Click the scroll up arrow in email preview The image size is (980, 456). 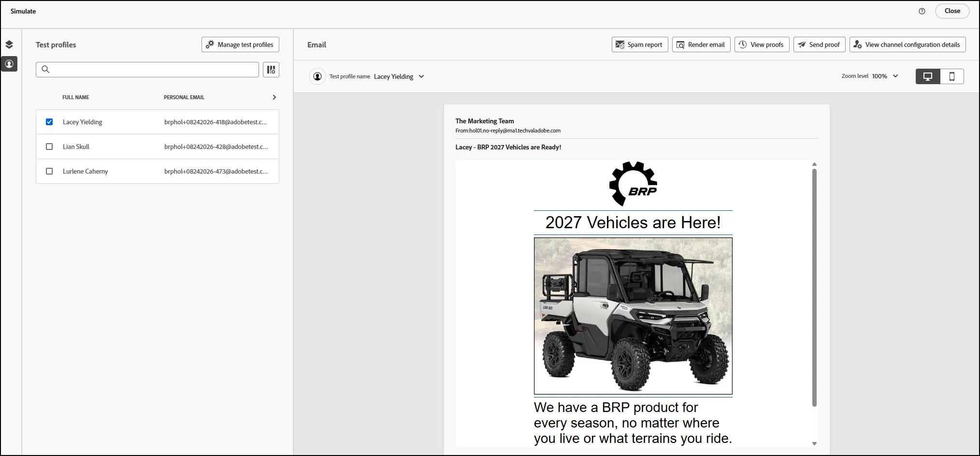814,164
